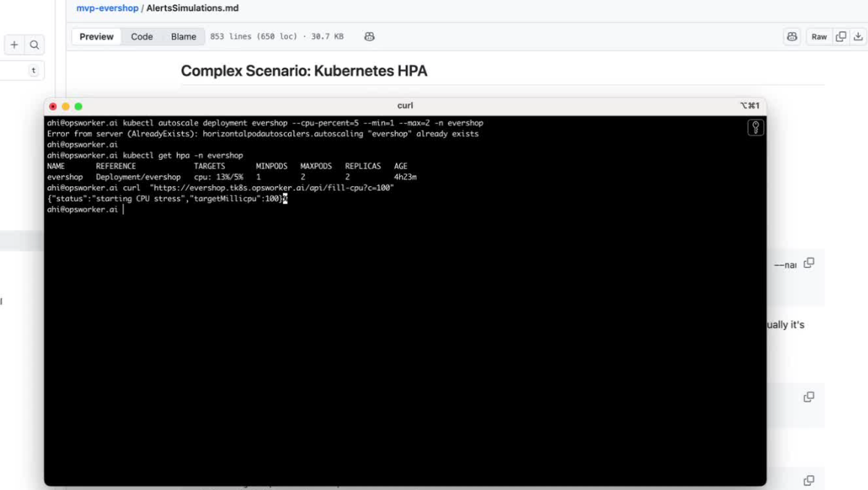Open the Blame view tab
The image size is (868, 490).
[x=183, y=37]
